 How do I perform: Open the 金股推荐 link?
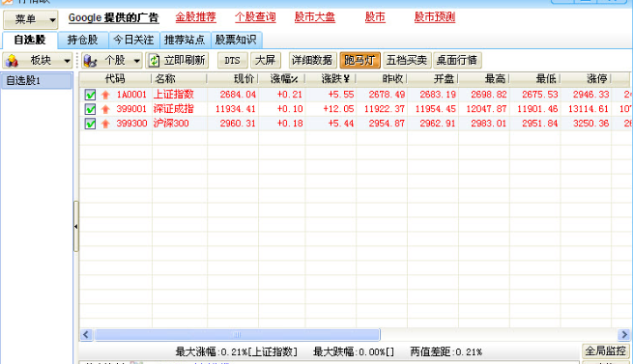pyautogui.click(x=196, y=17)
